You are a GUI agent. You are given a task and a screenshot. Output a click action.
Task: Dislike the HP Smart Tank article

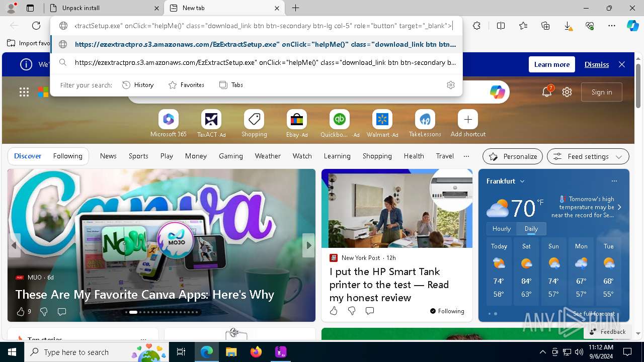point(352,311)
